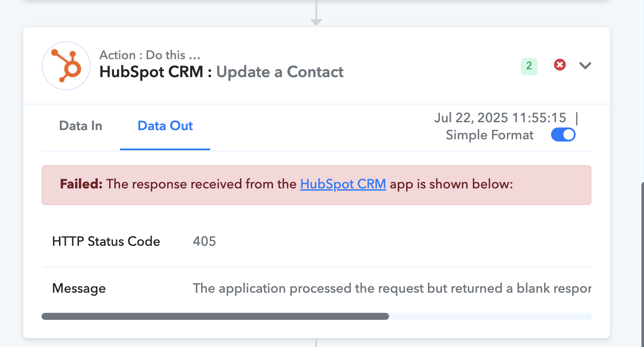The width and height of the screenshot is (644, 347).
Task: Toggle the Simple Format switch off
Action: click(x=563, y=135)
